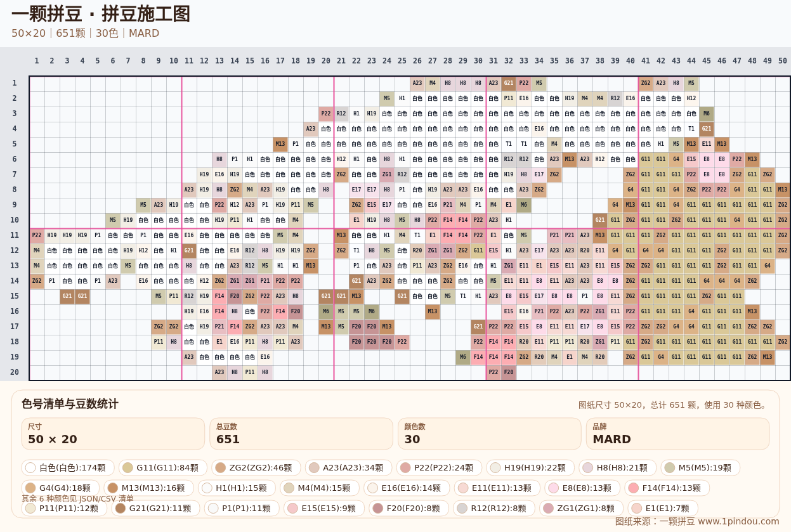The image size is (791, 532).
Task: Open the www.1pindou.com source link
Action: pos(738,521)
